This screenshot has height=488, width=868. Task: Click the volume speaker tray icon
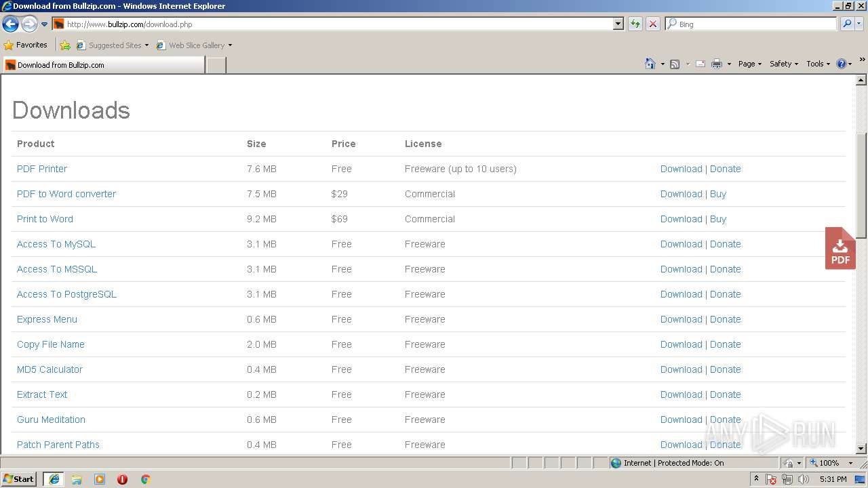pyautogui.click(x=804, y=479)
